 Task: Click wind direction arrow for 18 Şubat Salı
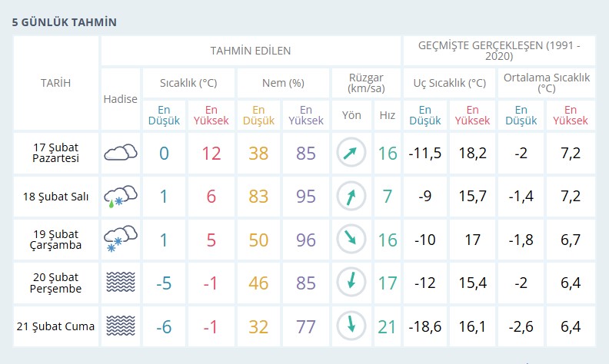tap(351, 197)
